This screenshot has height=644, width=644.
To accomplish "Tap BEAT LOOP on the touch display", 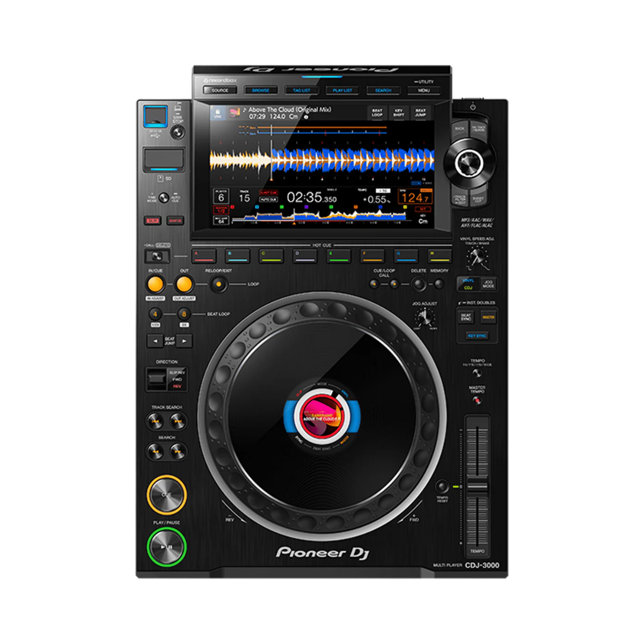I will pyautogui.click(x=377, y=113).
